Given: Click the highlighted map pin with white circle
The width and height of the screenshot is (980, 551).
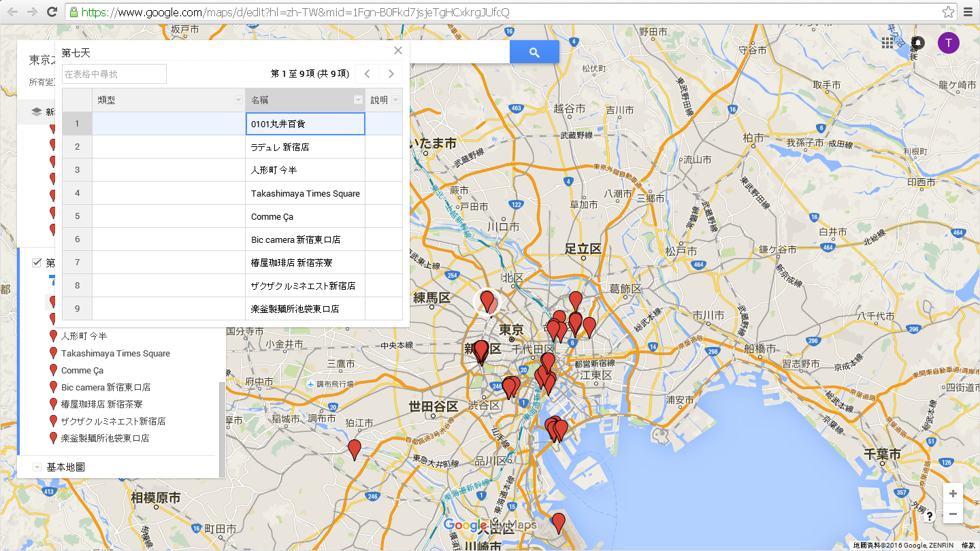Looking at the screenshot, I should [487, 301].
